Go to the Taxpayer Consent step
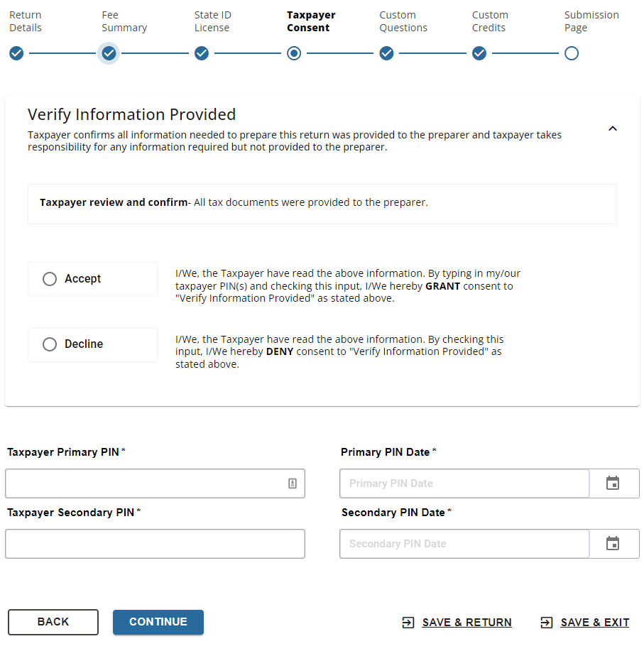 pyautogui.click(x=294, y=53)
